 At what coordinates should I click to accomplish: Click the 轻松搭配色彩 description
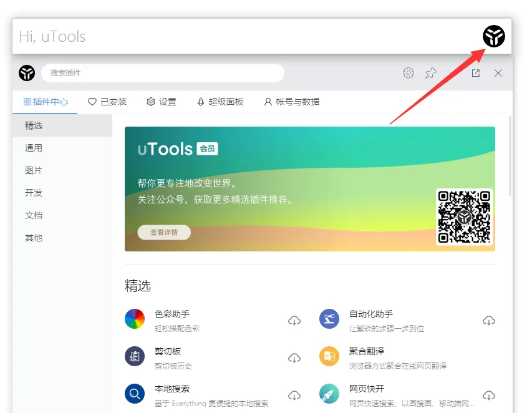pyautogui.click(x=177, y=329)
